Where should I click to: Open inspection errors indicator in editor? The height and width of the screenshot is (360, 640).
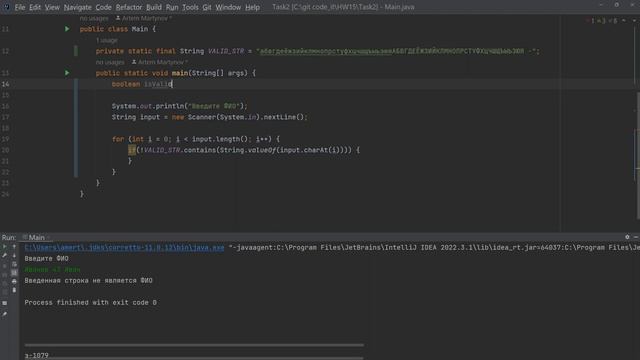591,20
